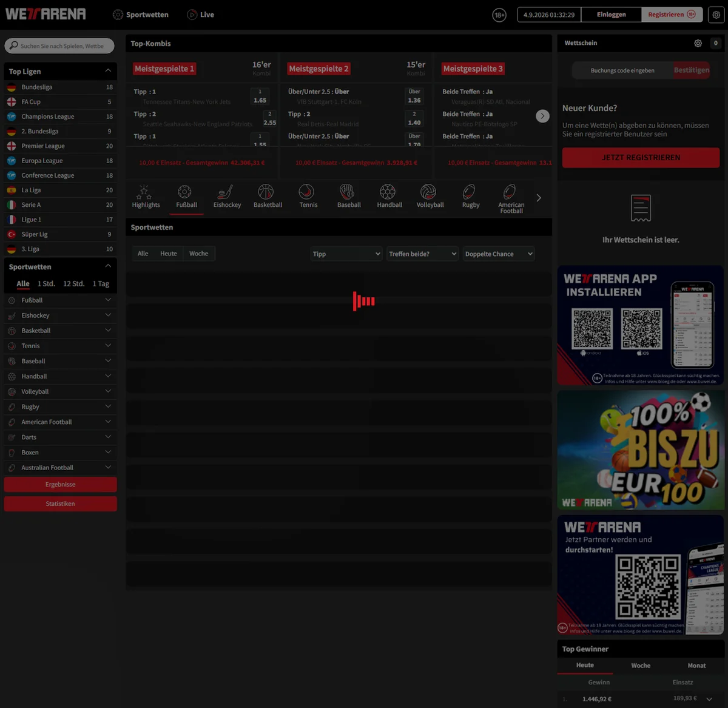Focus the games and bets search field

(59, 46)
